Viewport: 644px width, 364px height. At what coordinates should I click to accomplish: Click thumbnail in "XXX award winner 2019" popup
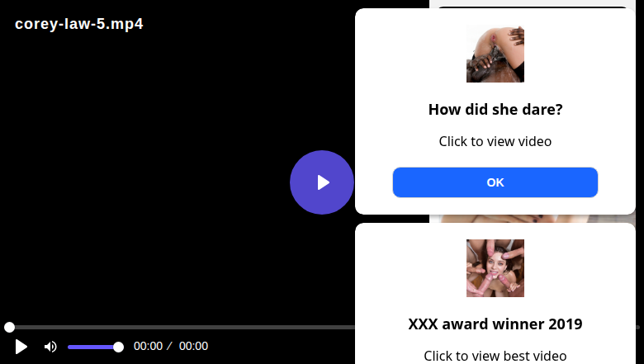(x=495, y=268)
